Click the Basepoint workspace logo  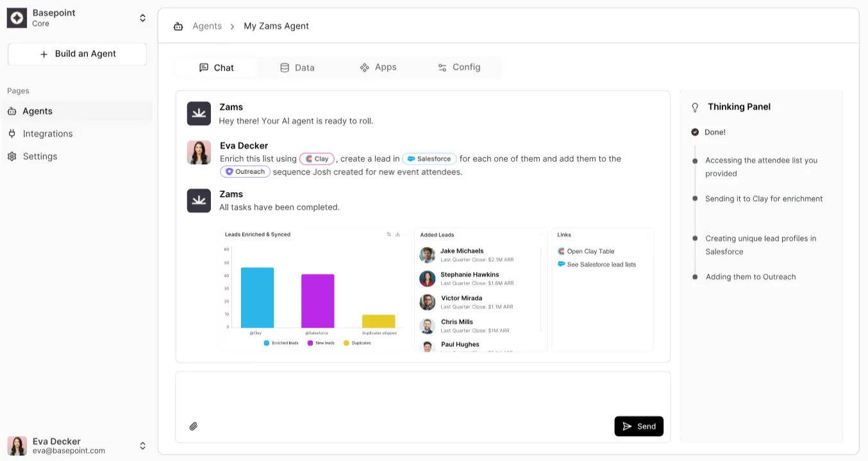[x=17, y=18]
